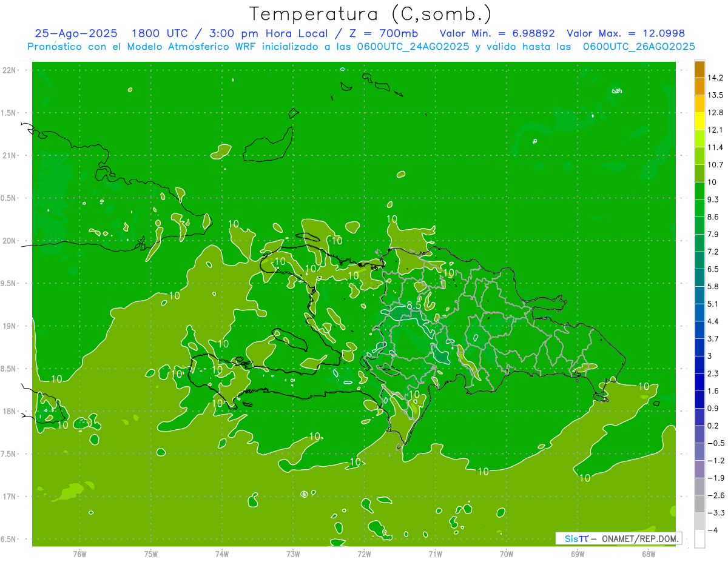Click the "21N" latitude axis label
This screenshot has height=562, width=728.
pos(8,155)
